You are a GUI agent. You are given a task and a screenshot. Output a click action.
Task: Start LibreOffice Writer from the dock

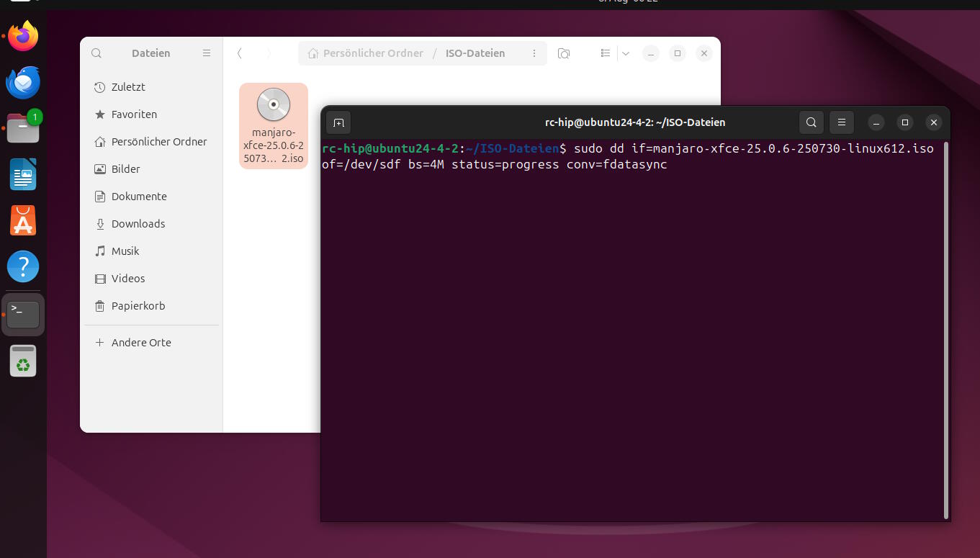tap(23, 174)
